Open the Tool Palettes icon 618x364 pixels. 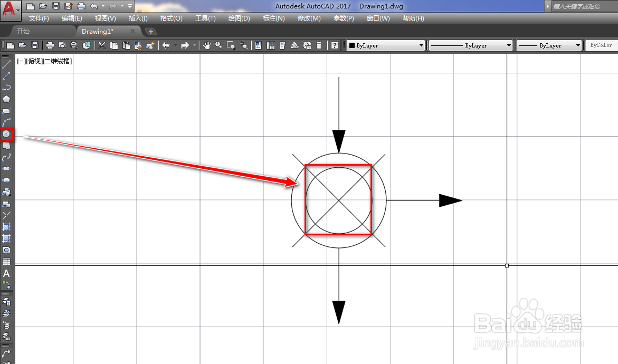[x=282, y=45]
